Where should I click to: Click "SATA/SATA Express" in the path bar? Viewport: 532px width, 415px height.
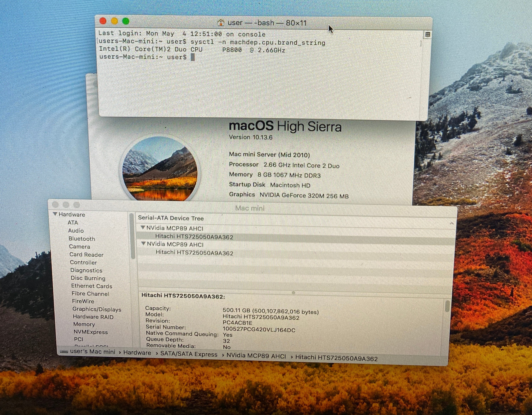click(x=189, y=354)
